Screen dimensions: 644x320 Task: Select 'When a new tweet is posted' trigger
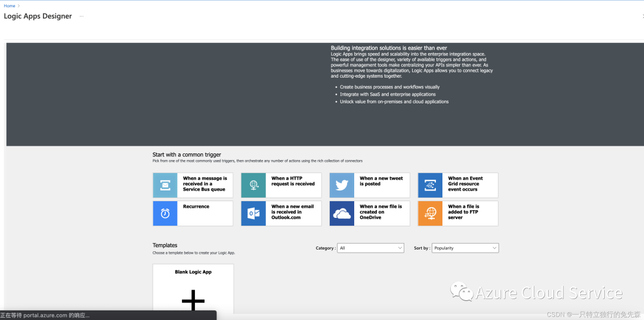370,186
